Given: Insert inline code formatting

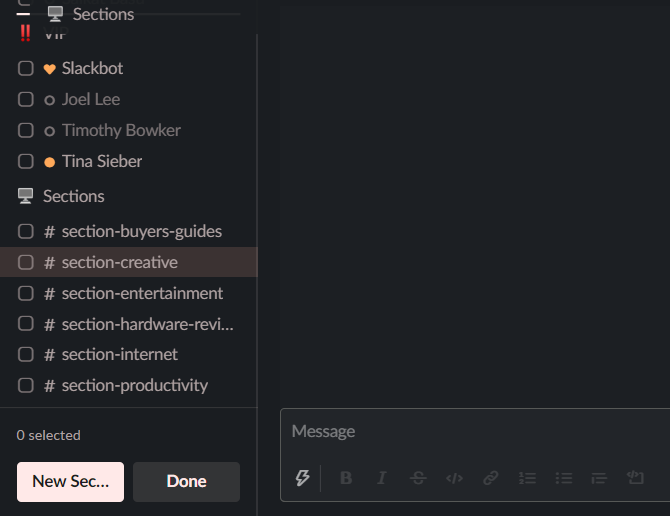Looking at the screenshot, I should tap(454, 478).
